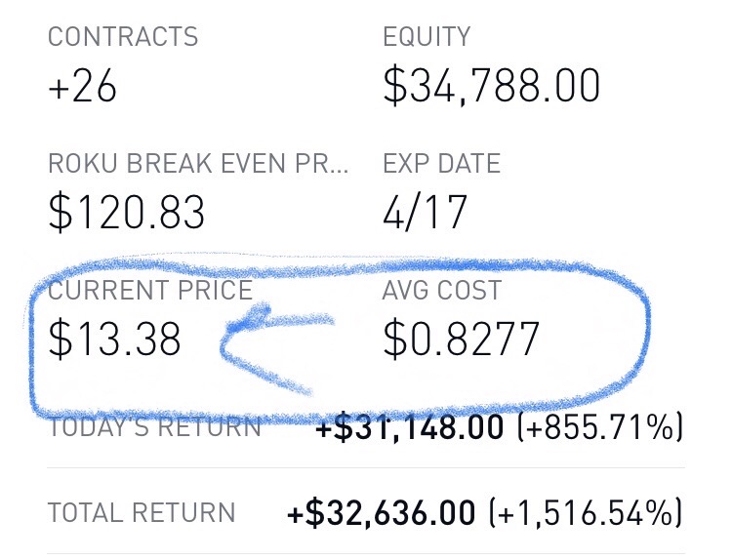Click the hand-drawn blue arrow annotation
Viewport: 732px width, 560px height.
[277, 347]
